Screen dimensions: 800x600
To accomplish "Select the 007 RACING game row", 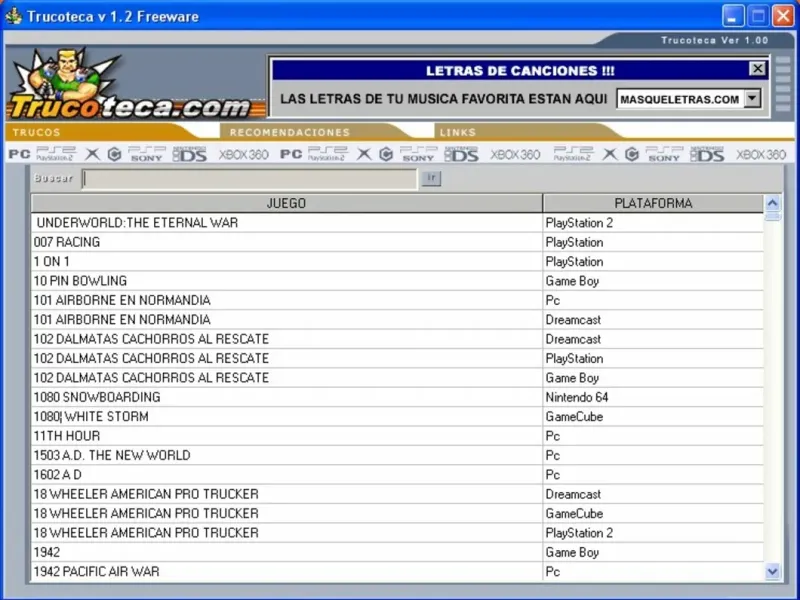I will click(x=397, y=242).
